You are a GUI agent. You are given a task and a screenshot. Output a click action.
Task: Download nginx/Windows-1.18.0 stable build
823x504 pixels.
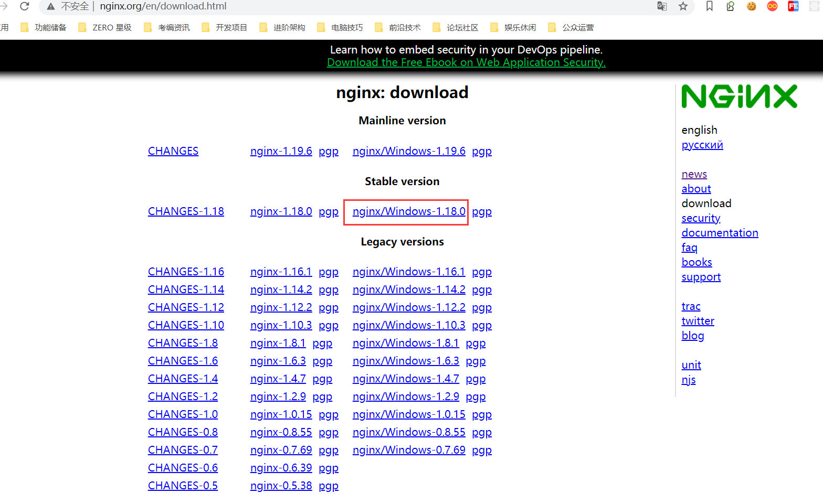coord(409,211)
